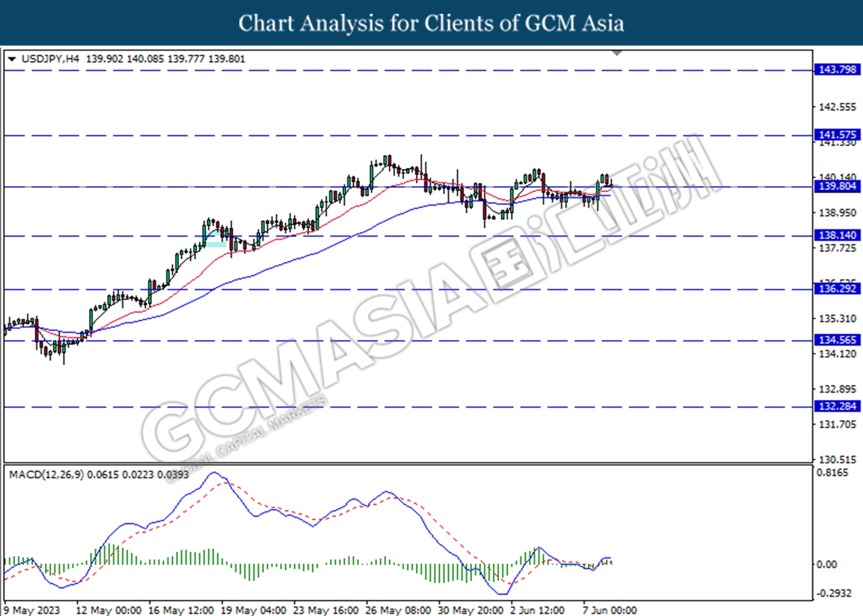
Task: Click the USDJPY,H4 symbol title text
Action: (50, 59)
